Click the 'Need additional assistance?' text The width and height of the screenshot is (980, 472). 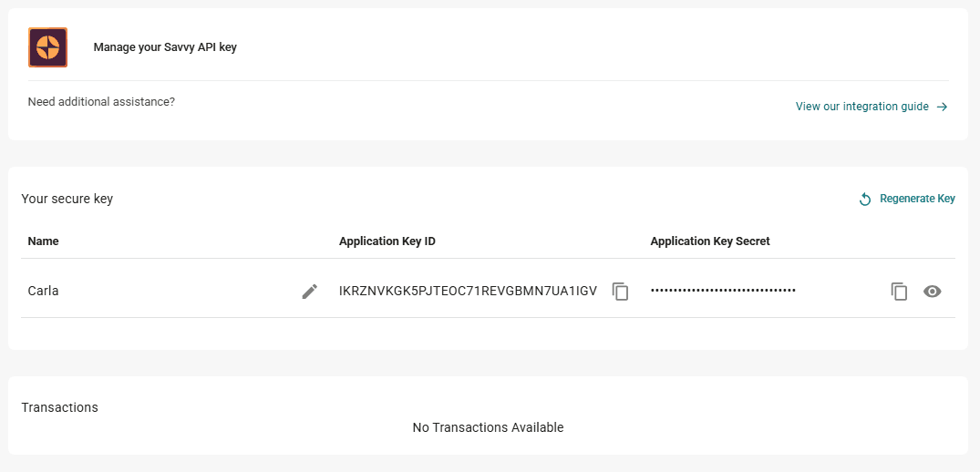pyautogui.click(x=101, y=102)
